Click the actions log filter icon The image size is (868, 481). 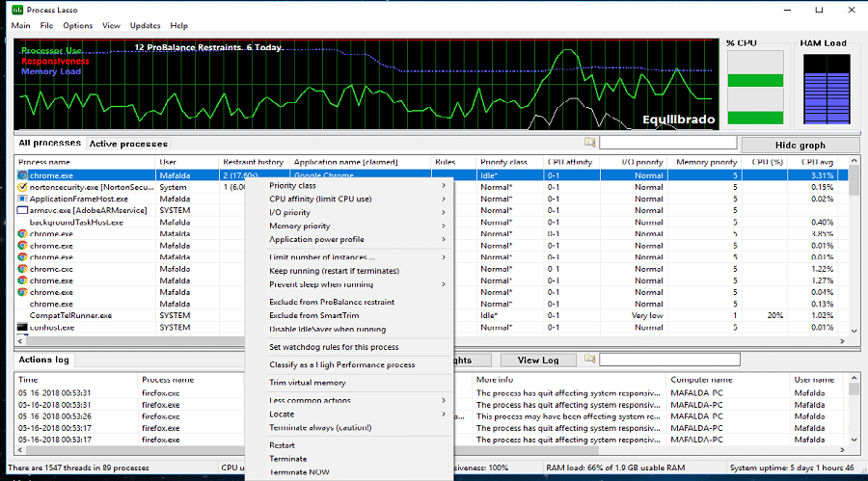click(589, 360)
